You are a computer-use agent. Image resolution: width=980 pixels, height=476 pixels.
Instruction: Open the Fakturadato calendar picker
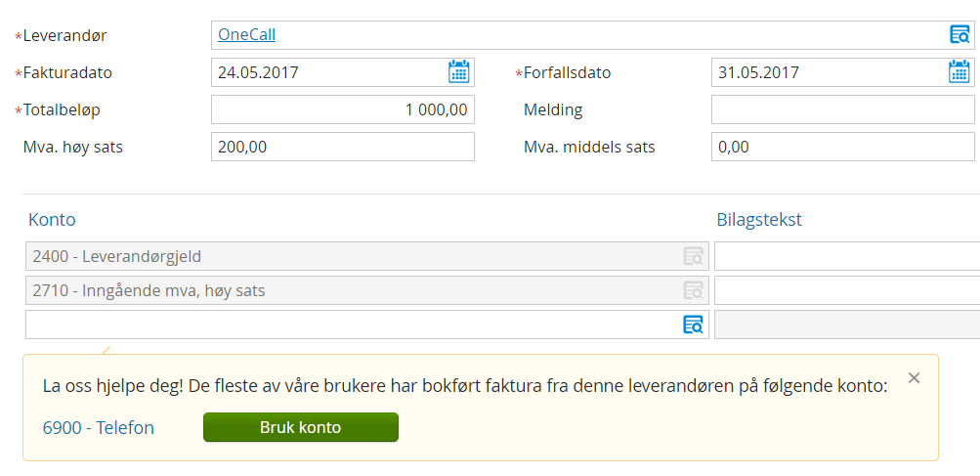(x=459, y=71)
